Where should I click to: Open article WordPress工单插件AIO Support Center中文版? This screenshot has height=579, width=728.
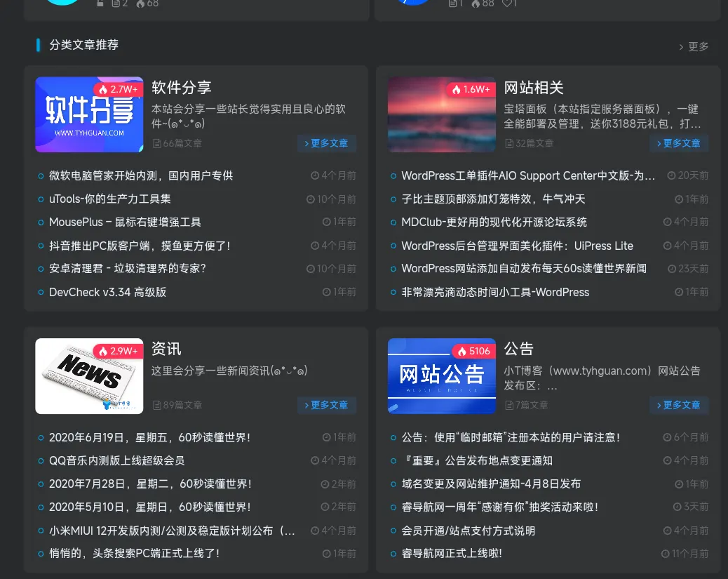tap(528, 175)
